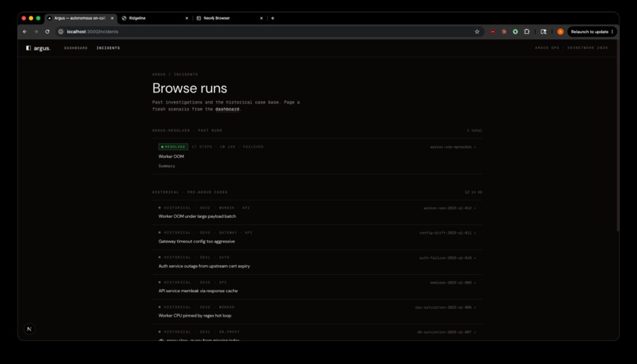Open site information icon beside localhost URL
This screenshot has height=364, width=637.
[61, 32]
